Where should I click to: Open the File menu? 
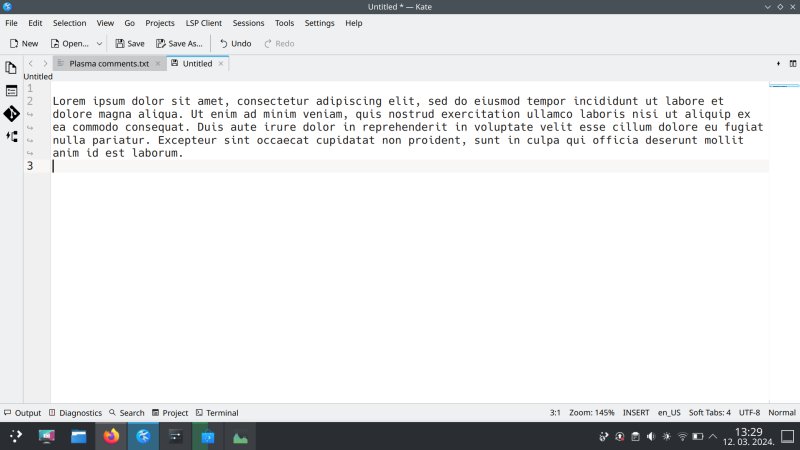(x=11, y=23)
